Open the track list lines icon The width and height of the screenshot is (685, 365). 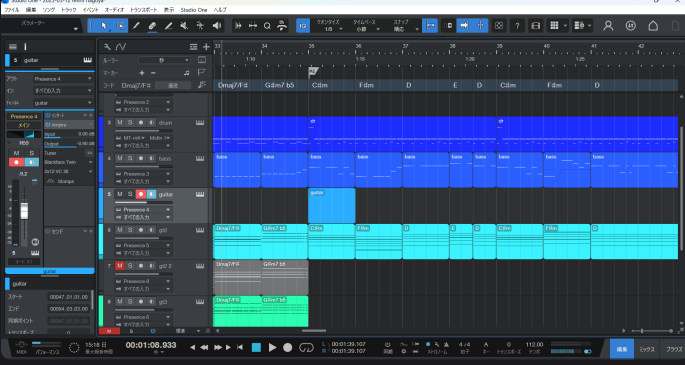click(x=193, y=47)
